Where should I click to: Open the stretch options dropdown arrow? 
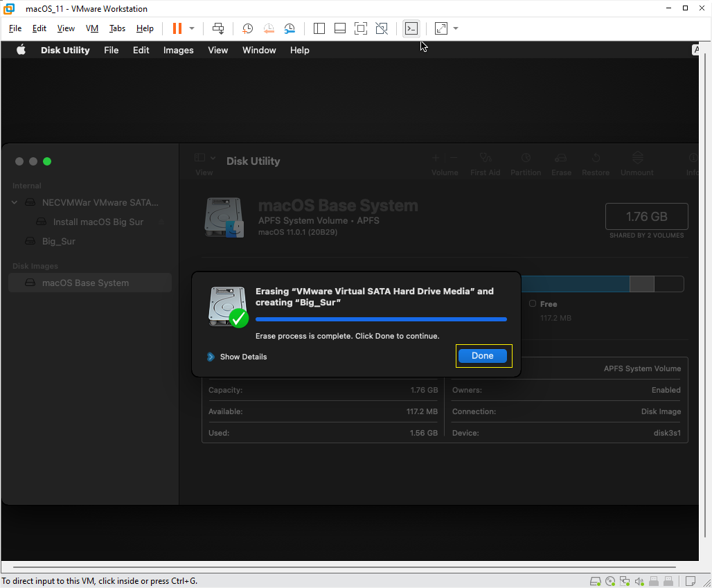[456, 28]
